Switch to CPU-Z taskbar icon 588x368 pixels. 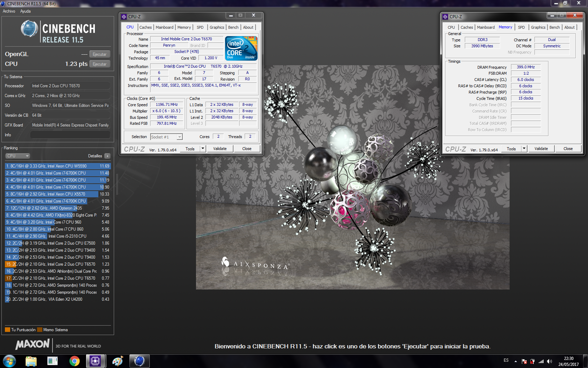pos(95,361)
